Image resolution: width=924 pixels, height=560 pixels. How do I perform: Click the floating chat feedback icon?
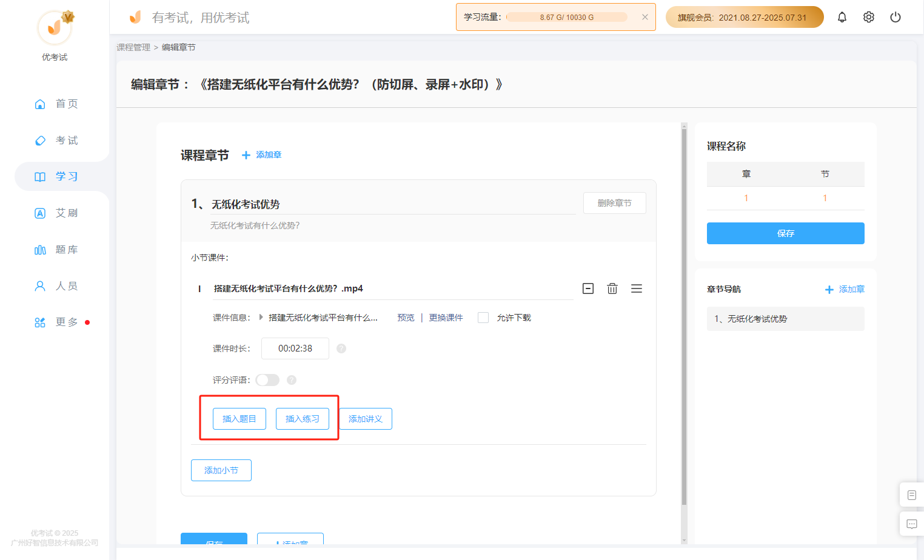(x=912, y=524)
